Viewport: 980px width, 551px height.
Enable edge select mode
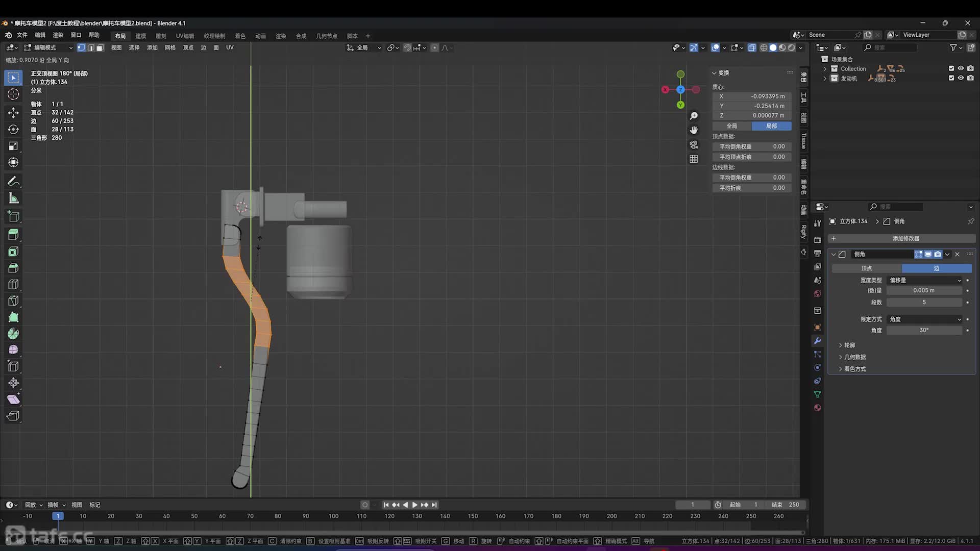[91, 47]
